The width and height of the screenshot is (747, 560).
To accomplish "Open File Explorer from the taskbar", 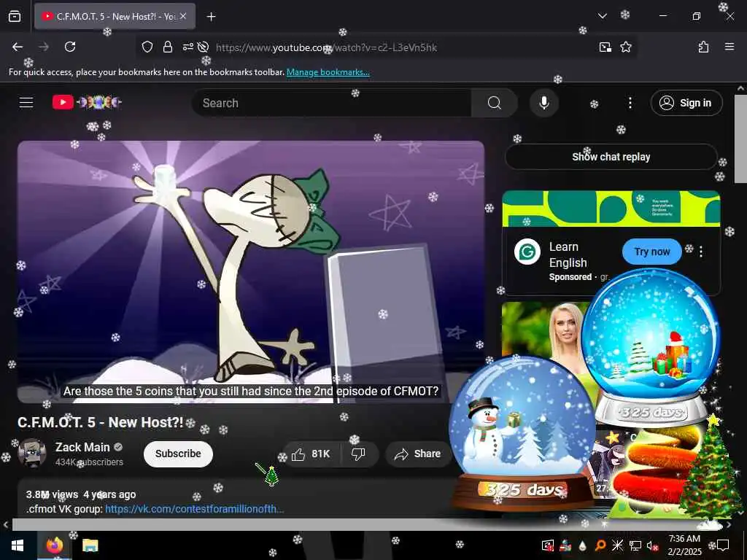I will pos(90,545).
